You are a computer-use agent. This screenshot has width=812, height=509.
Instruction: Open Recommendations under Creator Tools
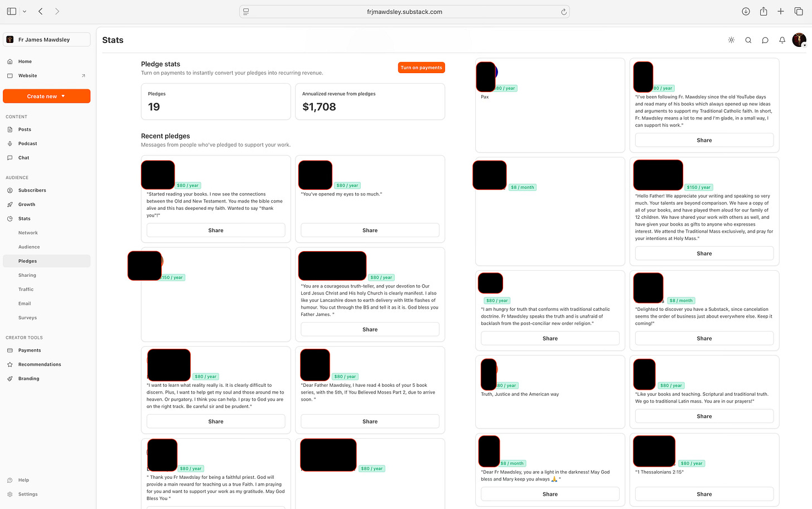pyautogui.click(x=47, y=364)
